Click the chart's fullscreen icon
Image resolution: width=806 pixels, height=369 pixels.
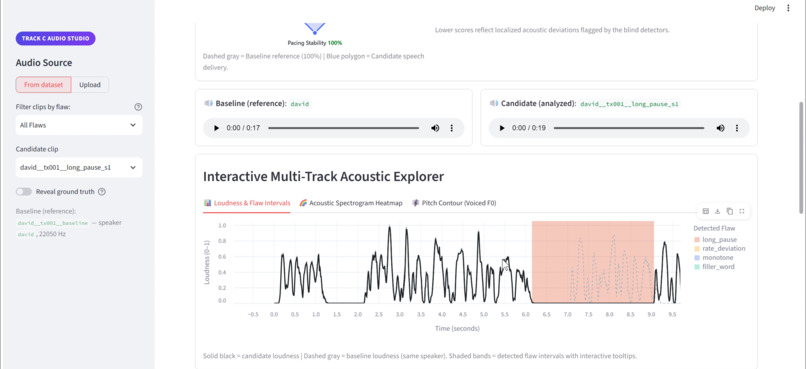tap(742, 211)
